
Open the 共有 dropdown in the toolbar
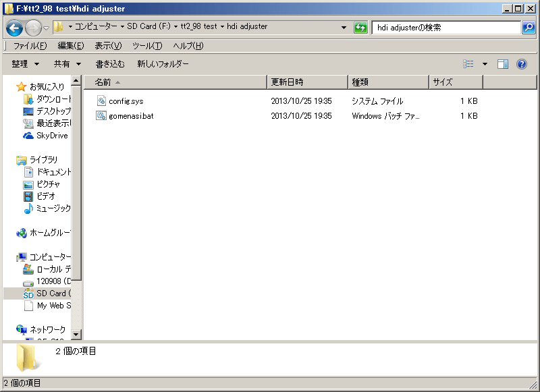pyautogui.click(x=67, y=64)
